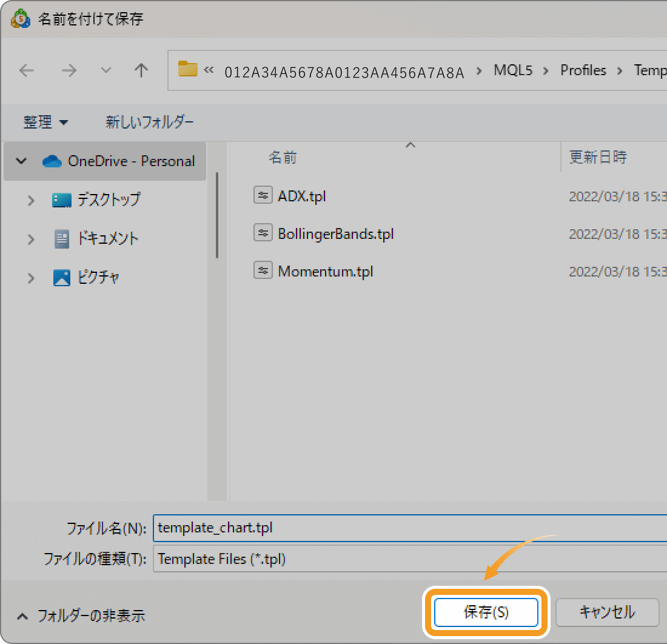Click the キャンセル button

pos(608,612)
